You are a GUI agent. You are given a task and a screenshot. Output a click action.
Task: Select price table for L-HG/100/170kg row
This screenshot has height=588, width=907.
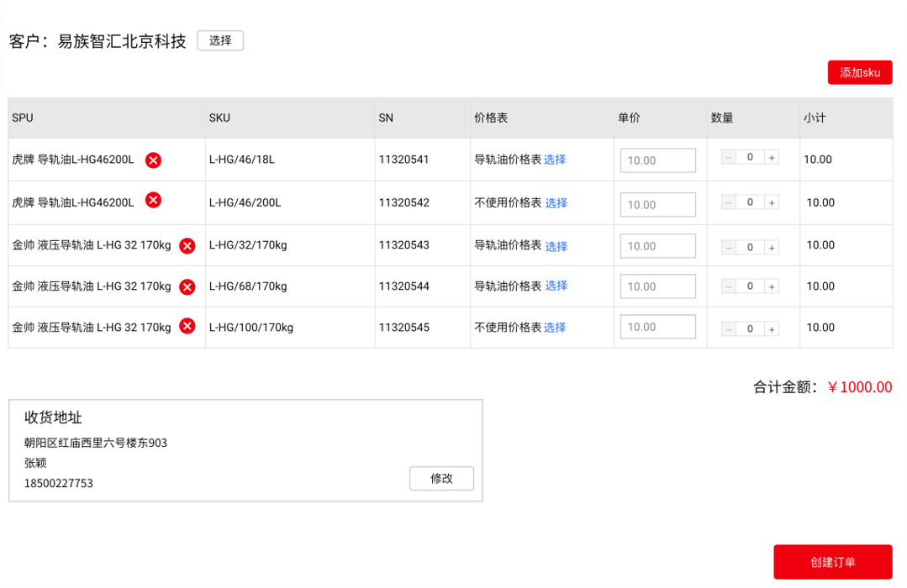[x=555, y=328]
